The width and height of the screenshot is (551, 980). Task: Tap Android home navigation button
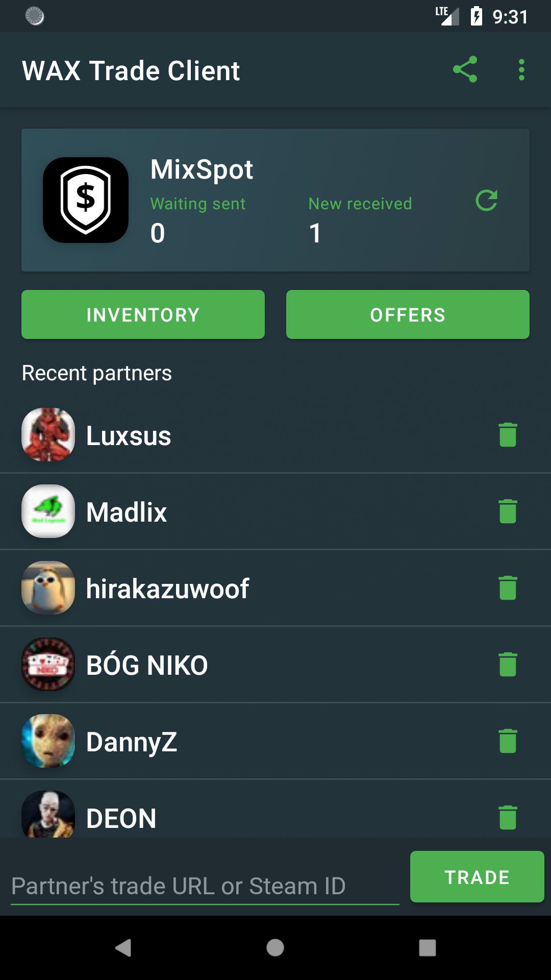[x=275, y=948]
